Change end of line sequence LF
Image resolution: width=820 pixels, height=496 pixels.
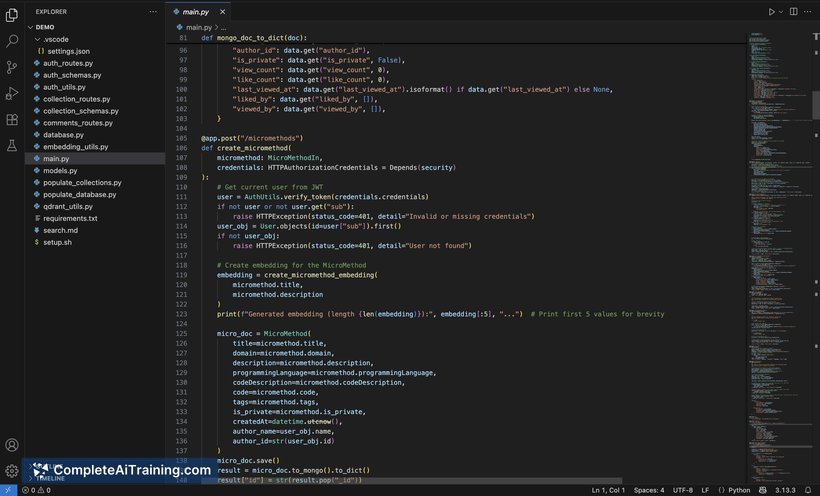point(705,490)
